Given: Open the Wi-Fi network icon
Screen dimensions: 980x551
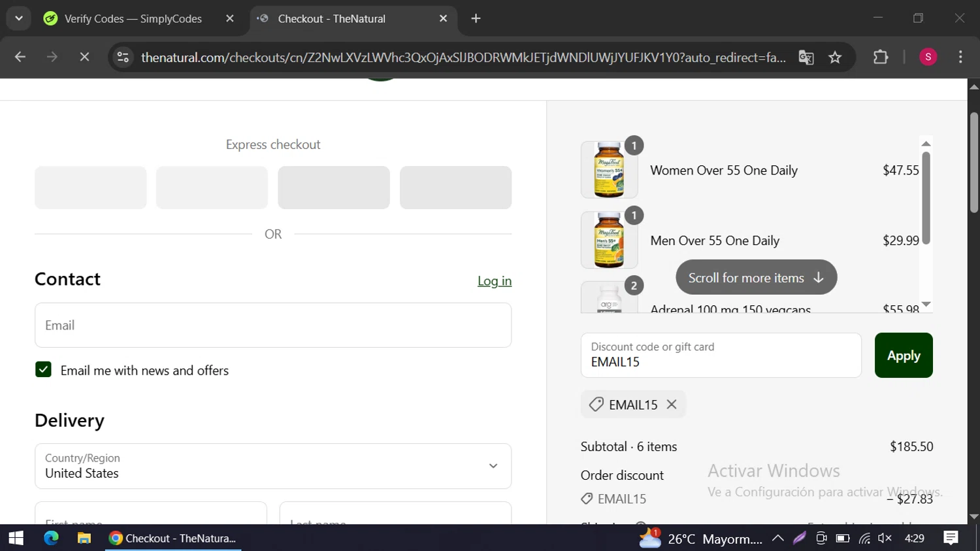Looking at the screenshot, I should coord(864,539).
